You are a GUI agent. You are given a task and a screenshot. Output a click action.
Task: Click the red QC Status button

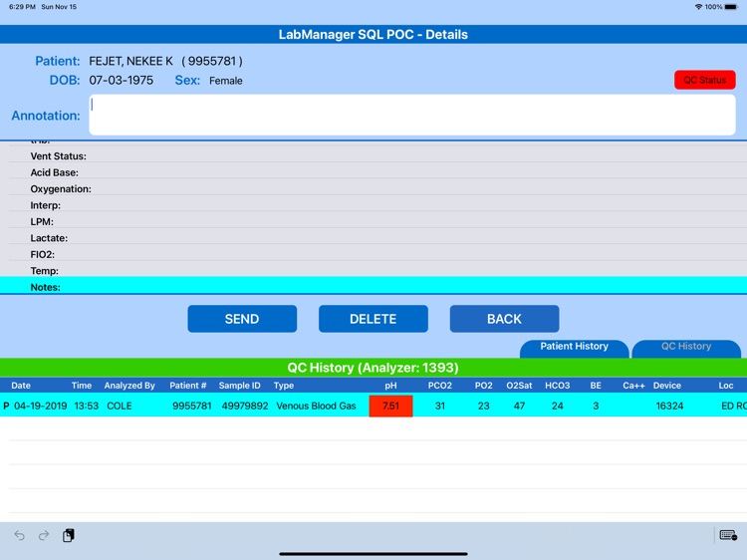click(x=704, y=80)
